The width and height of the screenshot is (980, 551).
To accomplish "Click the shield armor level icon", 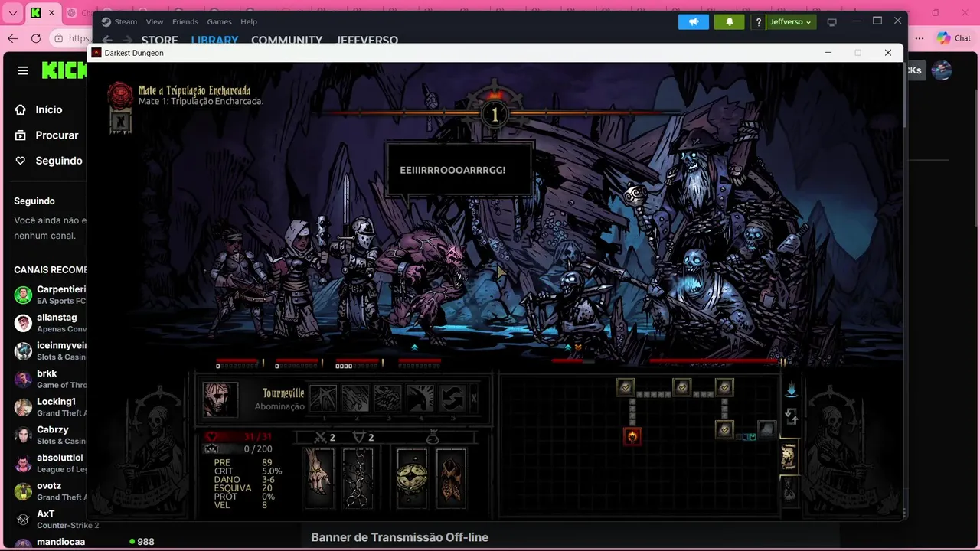I will tap(359, 437).
